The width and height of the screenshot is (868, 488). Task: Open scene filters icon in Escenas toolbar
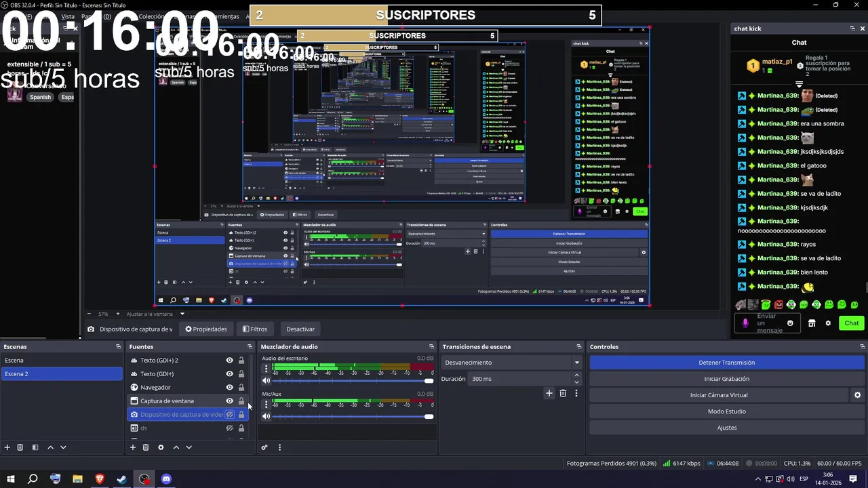tap(35, 447)
